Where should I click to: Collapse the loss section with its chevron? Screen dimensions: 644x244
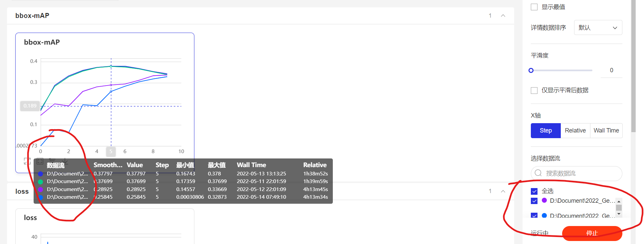[503, 191]
